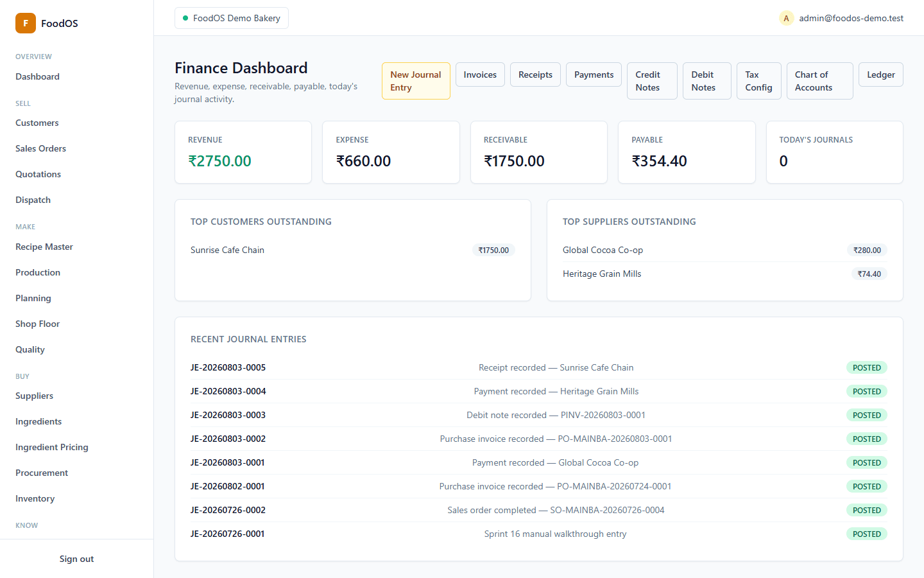
Task: Open Credit Notes
Action: [652, 81]
